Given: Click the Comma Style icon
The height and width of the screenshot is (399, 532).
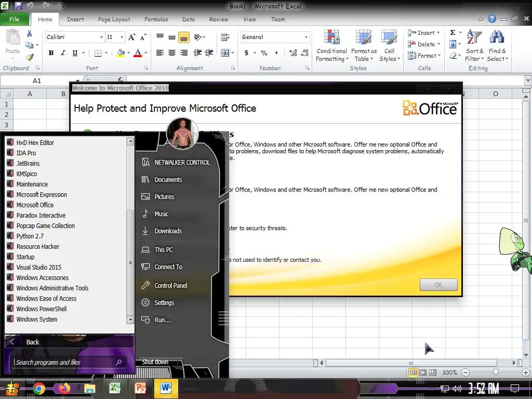Looking at the screenshot, I should 276,53.
